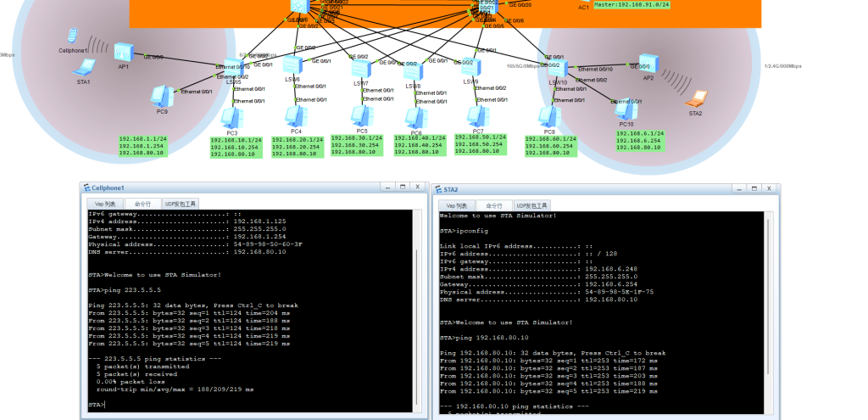Select the PC10 computer icon
The image size is (868, 420).
pyautogui.click(x=626, y=110)
